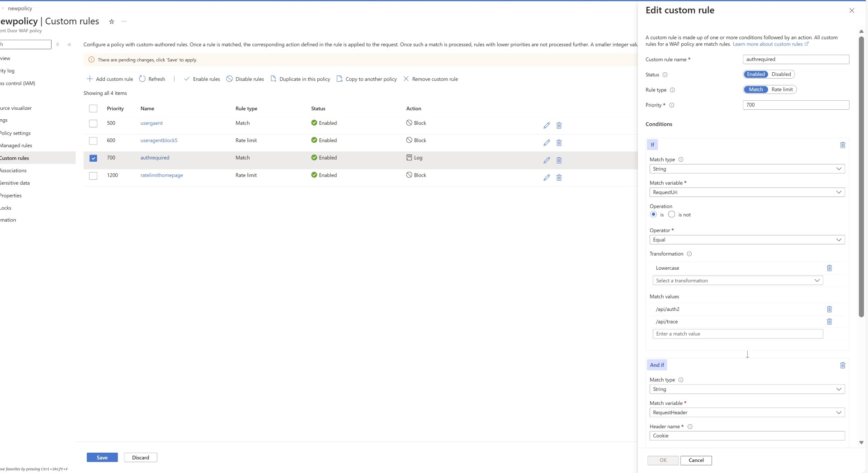
Task: Open Learn more about custom rules link
Action: coord(770,44)
